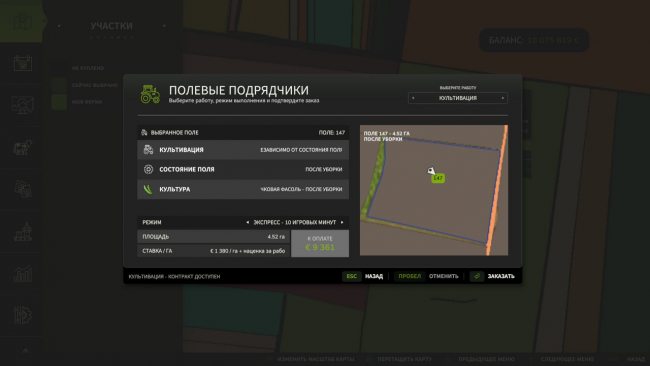This screenshot has width=650, height=366.
Task: Select the КУЛЬТУРА row
Action: click(x=243, y=189)
